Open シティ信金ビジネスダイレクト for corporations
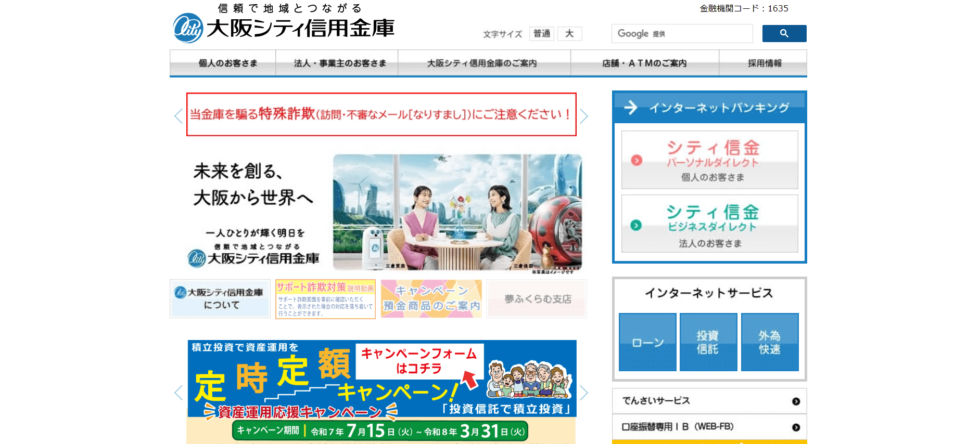 (710, 224)
